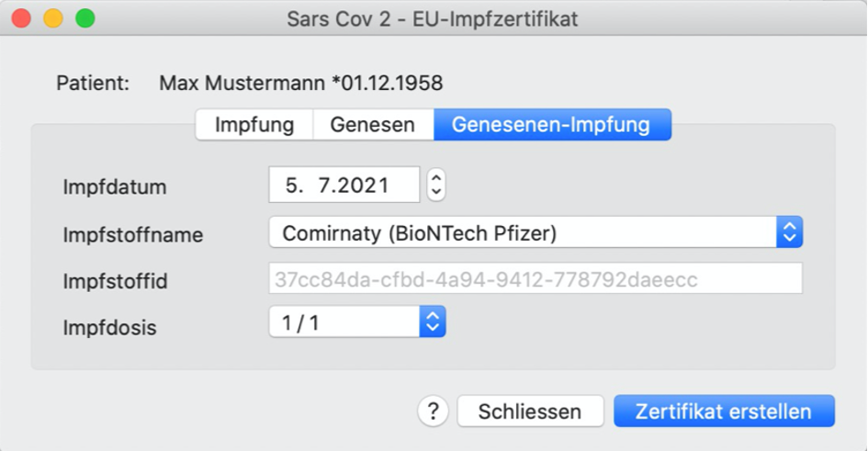This screenshot has width=868, height=451.
Task: Switch to the Impfung tab
Action: pos(254,125)
